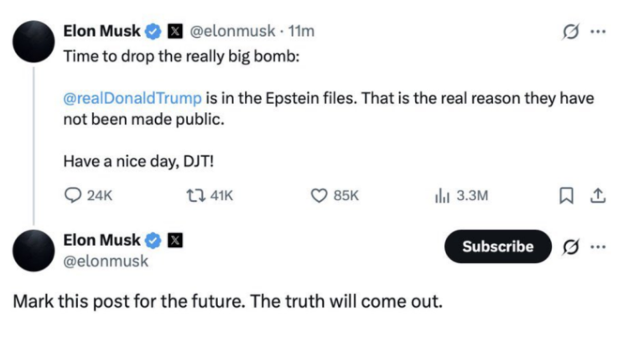Open the @realDonaldTrump mention link
644x347 pixels.
[132, 98]
